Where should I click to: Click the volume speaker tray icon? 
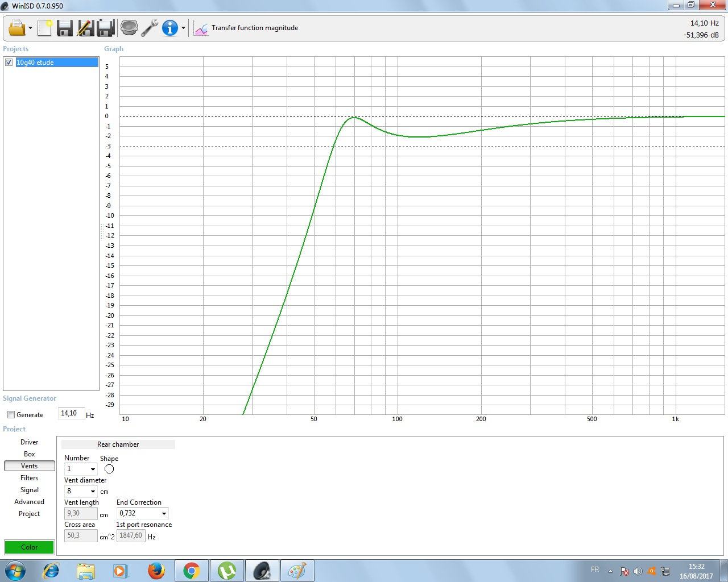click(638, 571)
